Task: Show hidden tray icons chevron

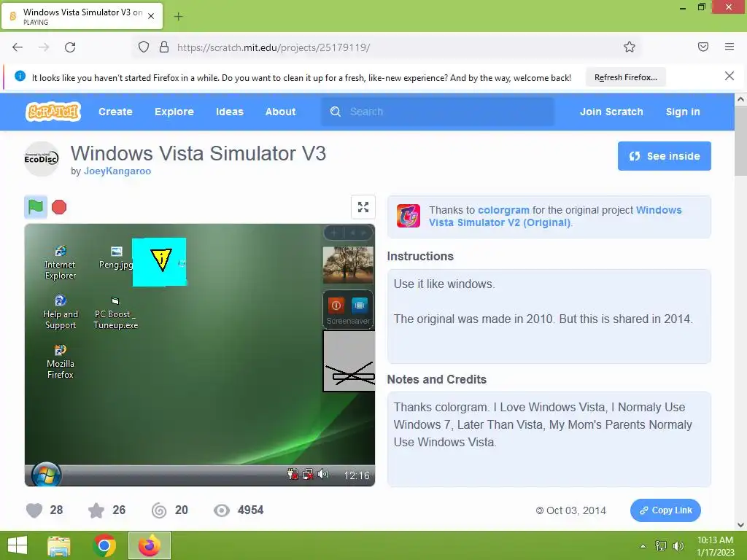Action: 643,546
